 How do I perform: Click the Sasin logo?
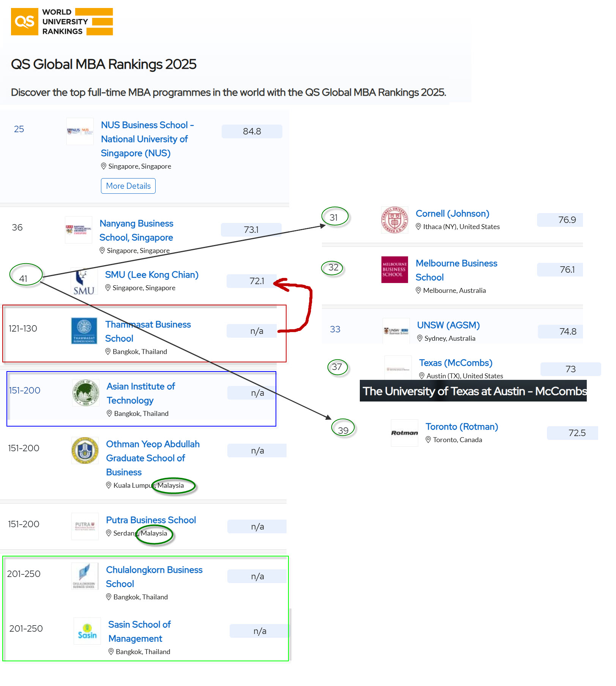point(87,631)
